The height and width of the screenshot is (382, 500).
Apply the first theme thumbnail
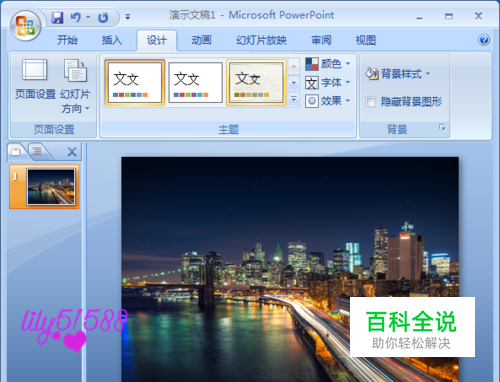click(x=135, y=83)
